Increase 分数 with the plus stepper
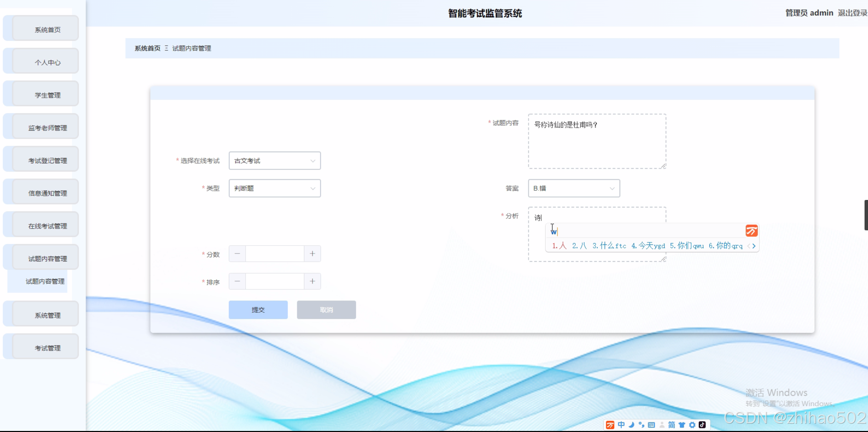868x432 pixels. [312, 254]
